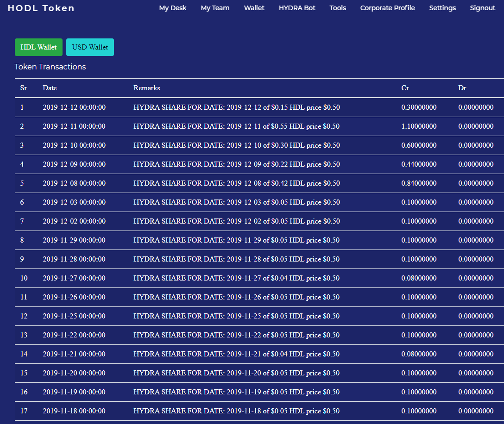This screenshot has width=504, height=424.
Task: Open the HDL Wallet view
Action: coord(38,47)
